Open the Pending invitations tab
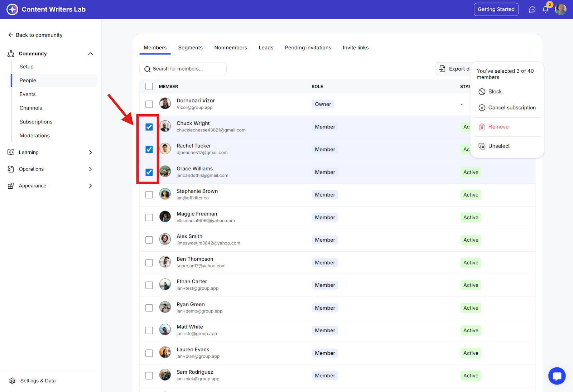Image resolution: width=573 pixels, height=392 pixels. [x=308, y=48]
